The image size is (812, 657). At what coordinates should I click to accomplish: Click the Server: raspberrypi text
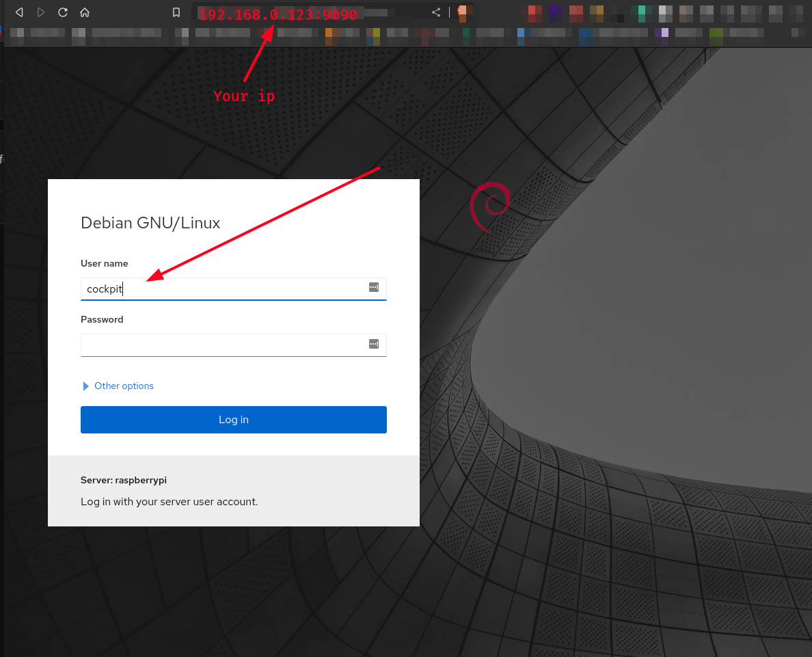(124, 481)
